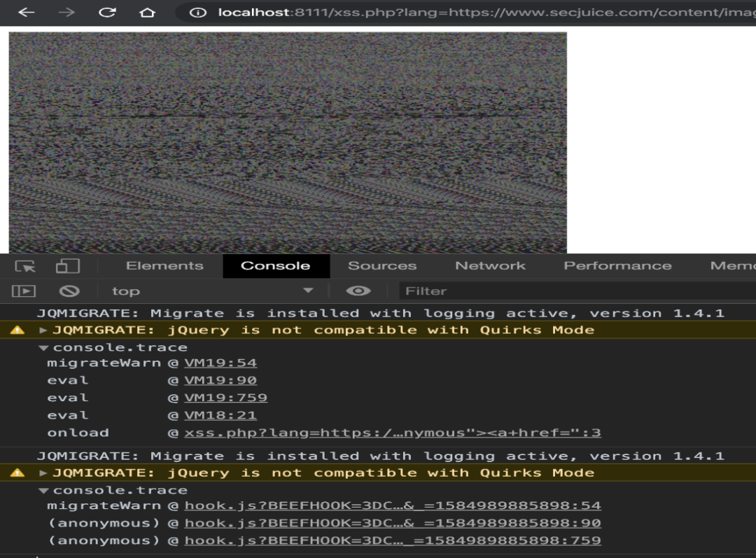Open the xss.php?lang onload source link
The image size is (756, 558).
tap(393, 433)
